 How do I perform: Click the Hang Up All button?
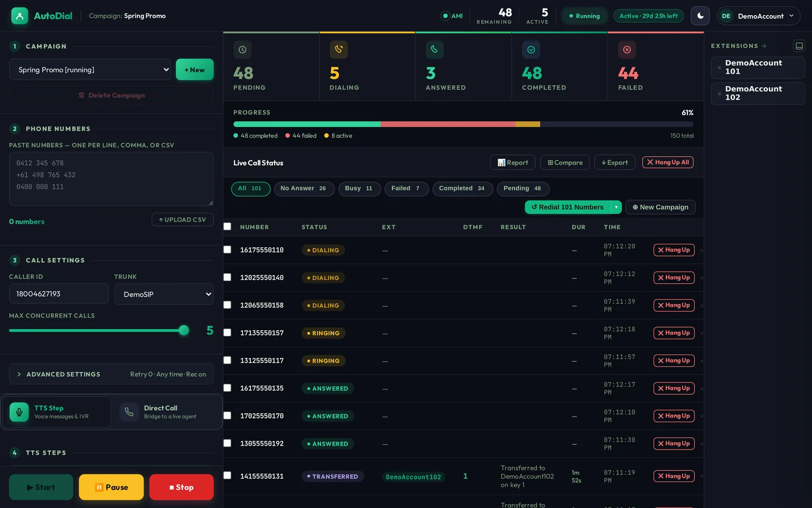[668, 162]
